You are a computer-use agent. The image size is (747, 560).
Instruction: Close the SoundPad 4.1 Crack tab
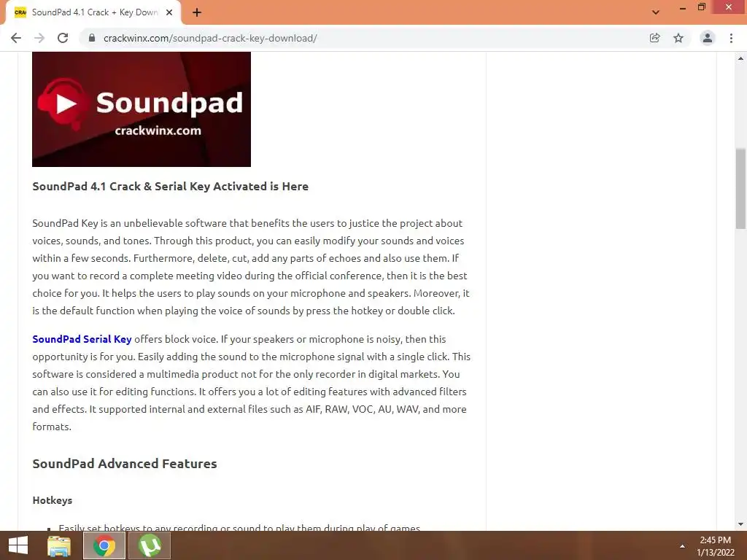click(169, 13)
